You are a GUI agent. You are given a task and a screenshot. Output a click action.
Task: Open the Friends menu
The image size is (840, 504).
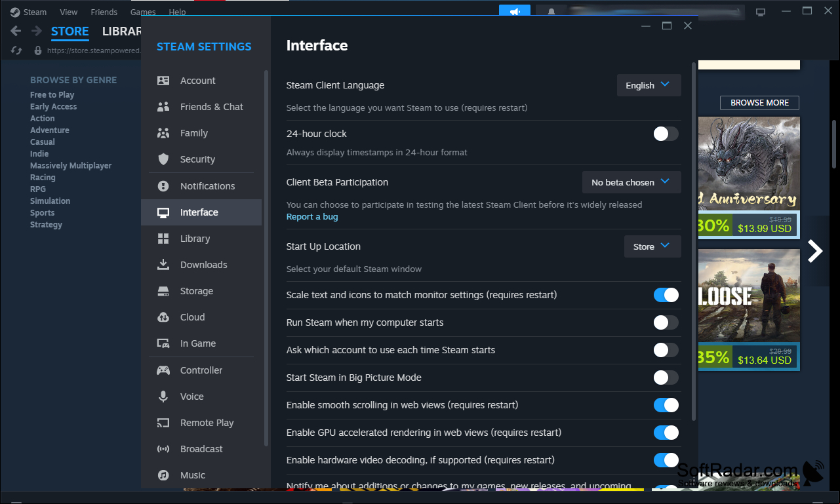coord(104,12)
